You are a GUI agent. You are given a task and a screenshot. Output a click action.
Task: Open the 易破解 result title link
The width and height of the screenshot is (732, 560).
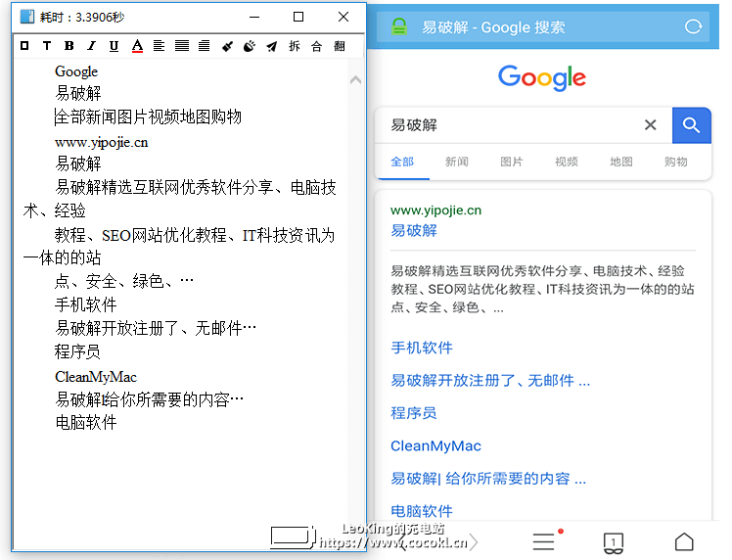[x=414, y=231]
